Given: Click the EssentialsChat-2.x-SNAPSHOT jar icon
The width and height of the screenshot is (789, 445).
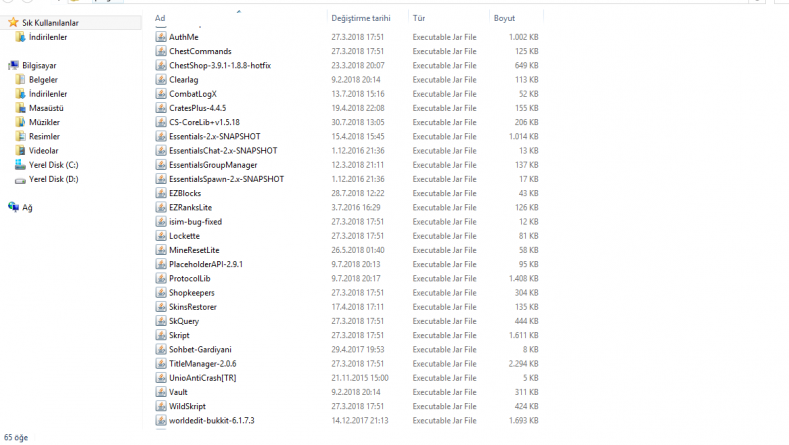Looking at the screenshot, I should [x=161, y=151].
